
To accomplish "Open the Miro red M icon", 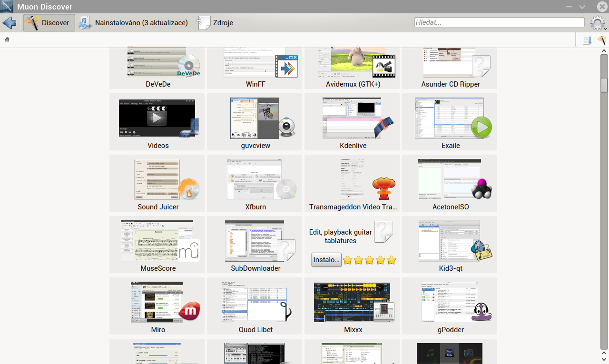I will point(189,312).
